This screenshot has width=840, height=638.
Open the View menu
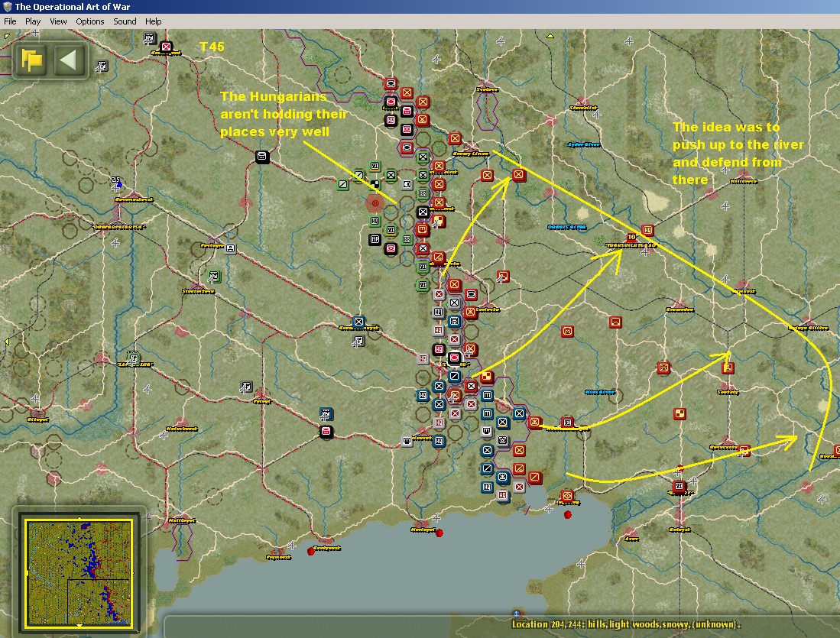(x=58, y=21)
